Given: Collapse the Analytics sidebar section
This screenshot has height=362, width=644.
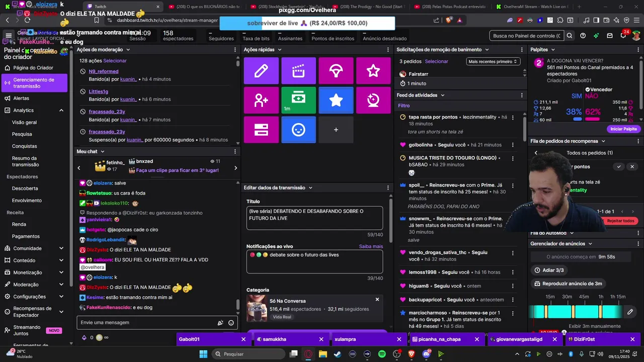Looking at the screenshot, I should click(x=61, y=110).
